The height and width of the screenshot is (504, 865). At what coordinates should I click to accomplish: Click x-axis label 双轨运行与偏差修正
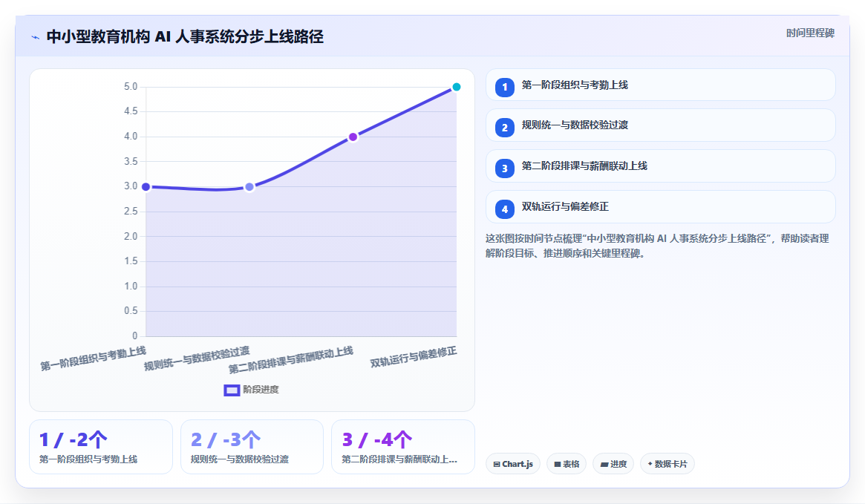(x=414, y=357)
